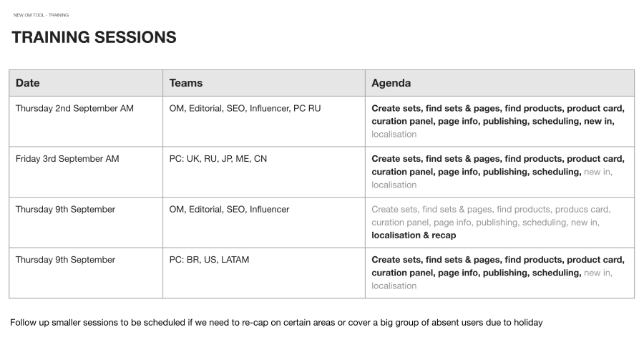
Task: Click the 'Friday 3rd September AM' date cell
Action: [x=67, y=159]
